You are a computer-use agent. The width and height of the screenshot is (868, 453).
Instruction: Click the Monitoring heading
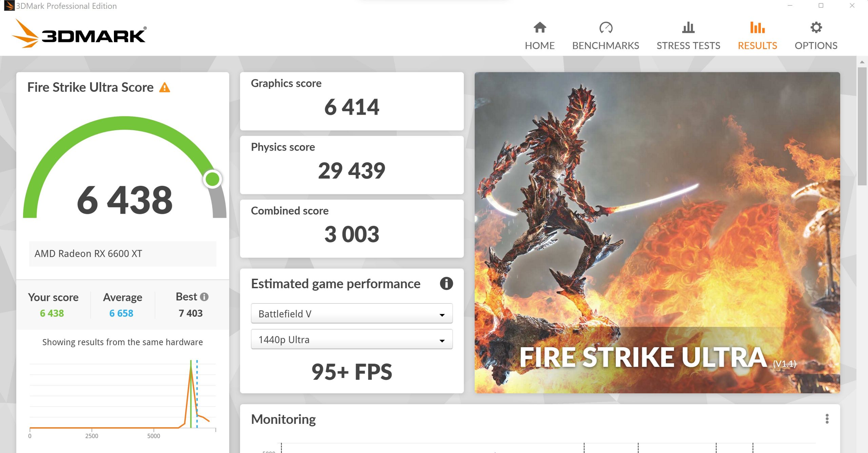tap(283, 419)
